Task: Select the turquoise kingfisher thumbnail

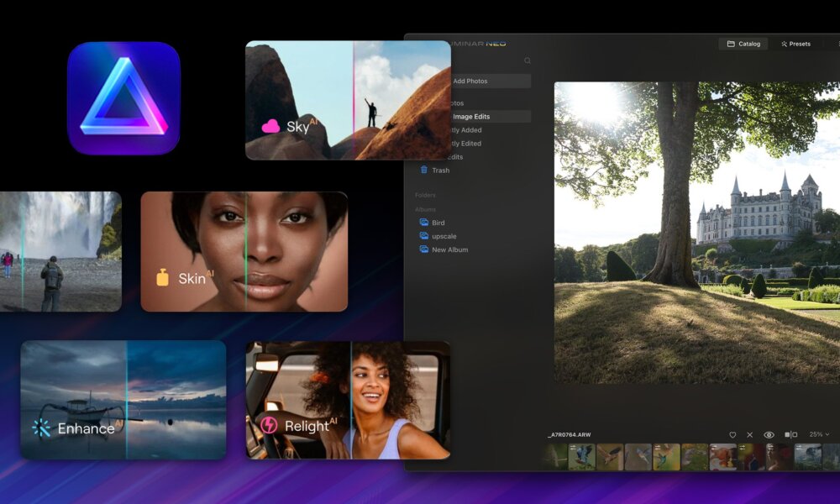Action: (666, 457)
